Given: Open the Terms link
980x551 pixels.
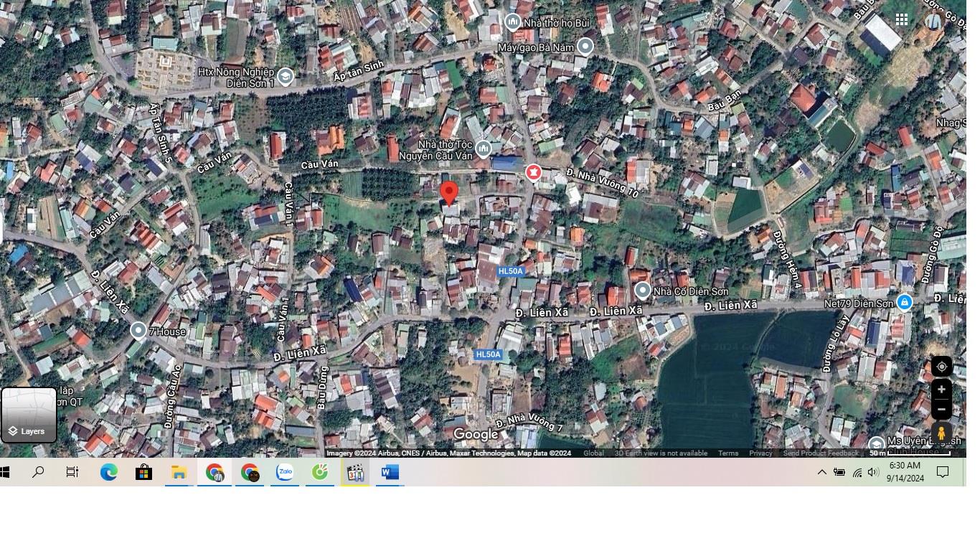Looking at the screenshot, I should point(728,453).
